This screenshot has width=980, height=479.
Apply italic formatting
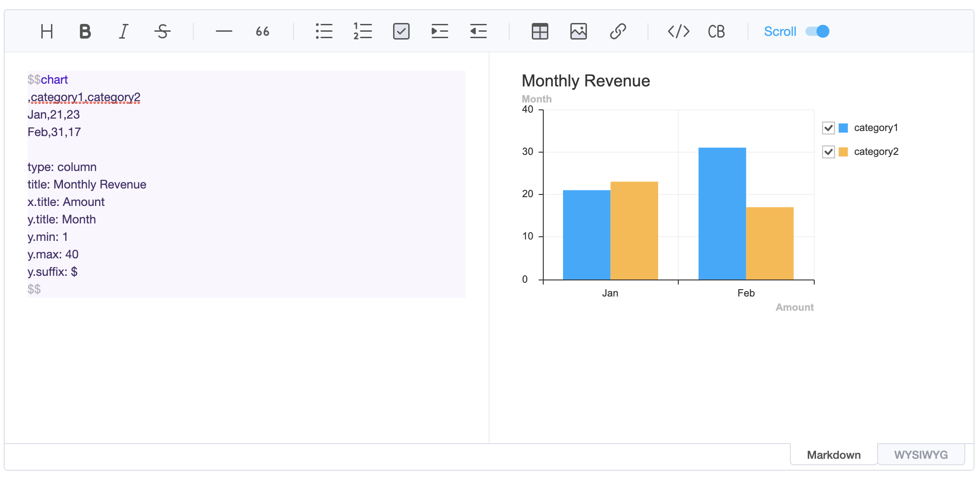coord(124,32)
